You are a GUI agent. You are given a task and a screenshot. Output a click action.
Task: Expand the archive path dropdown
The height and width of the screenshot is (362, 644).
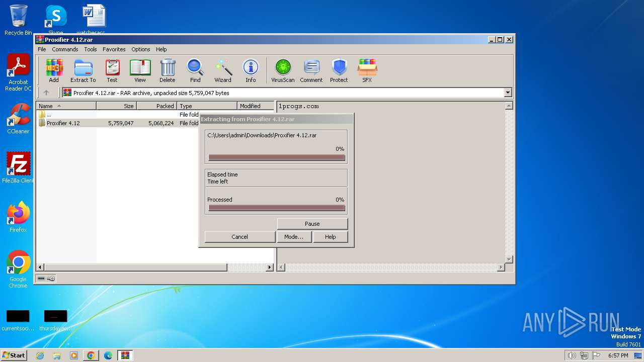(x=508, y=93)
